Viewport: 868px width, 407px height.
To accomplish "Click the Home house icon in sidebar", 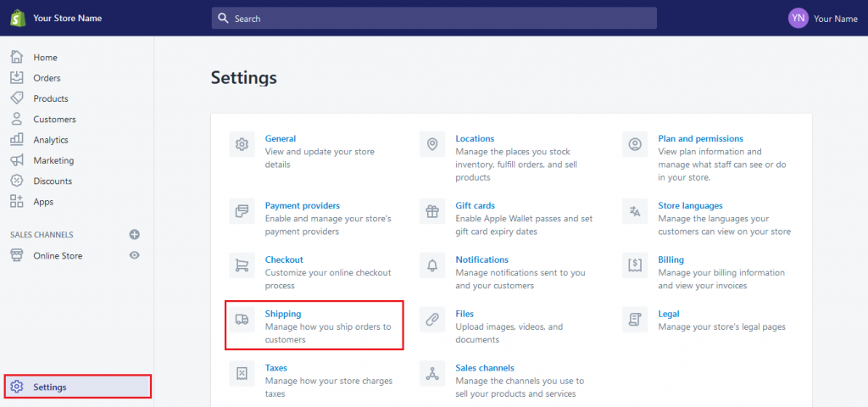I will click(17, 57).
